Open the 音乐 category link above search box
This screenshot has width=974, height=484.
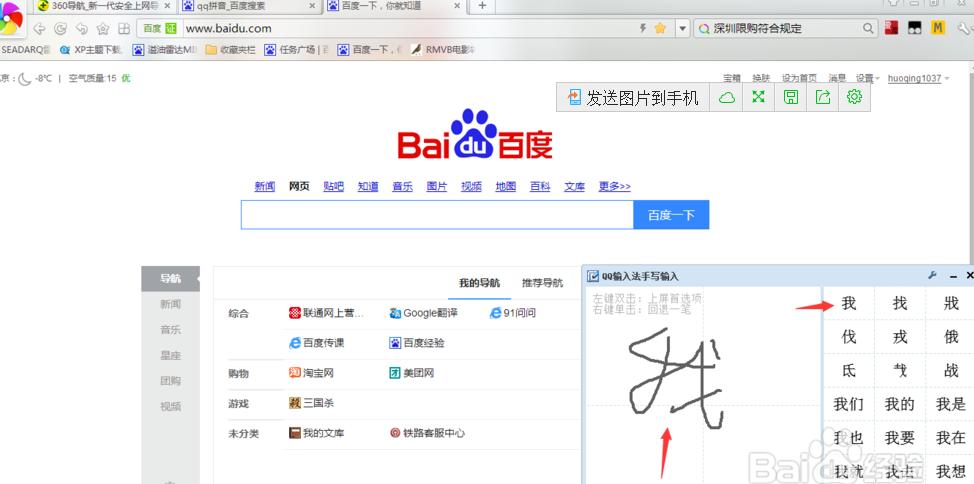click(x=403, y=186)
